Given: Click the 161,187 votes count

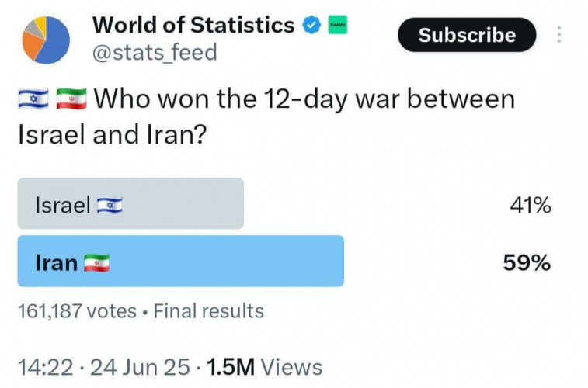Looking at the screenshot, I should (77, 312).
